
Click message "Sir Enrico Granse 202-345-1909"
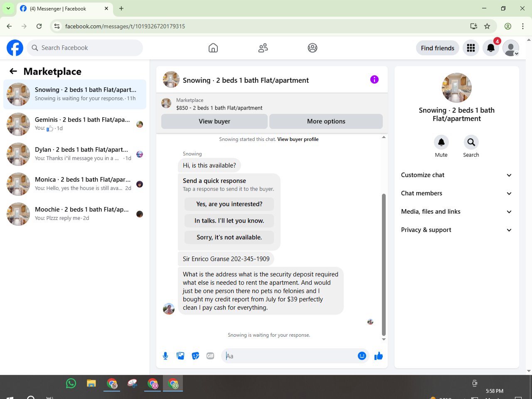[226, 259]
